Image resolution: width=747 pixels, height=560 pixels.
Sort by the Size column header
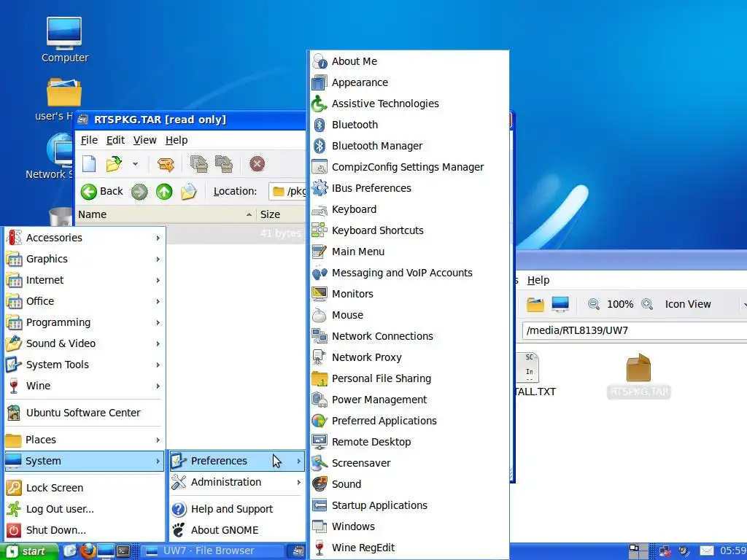282,214
